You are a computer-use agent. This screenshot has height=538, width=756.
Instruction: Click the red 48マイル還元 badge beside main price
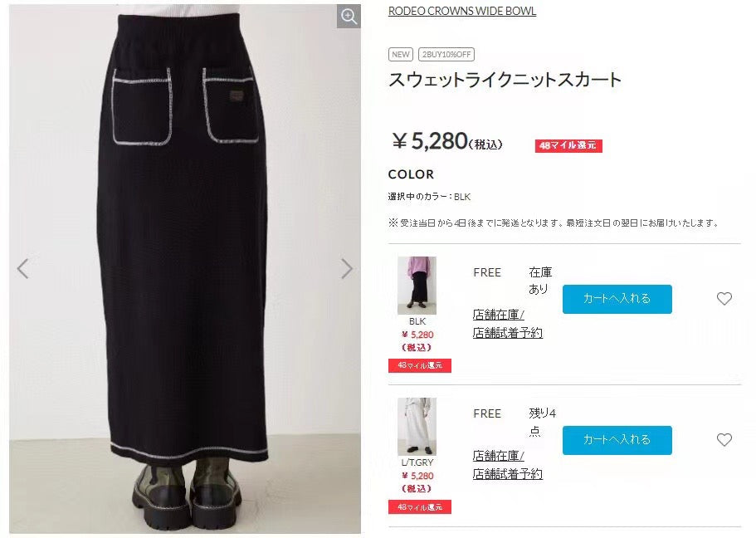click(x=568, y=146)
